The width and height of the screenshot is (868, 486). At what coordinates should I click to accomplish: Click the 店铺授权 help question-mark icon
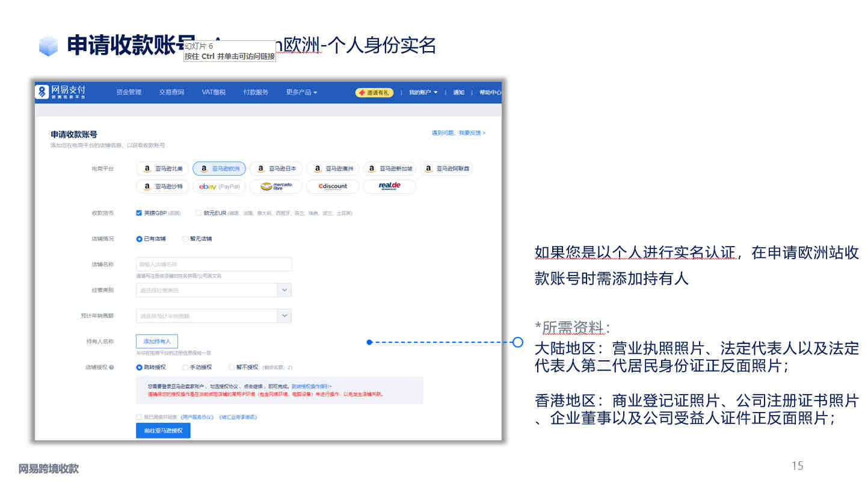click(x=111, y=367)
